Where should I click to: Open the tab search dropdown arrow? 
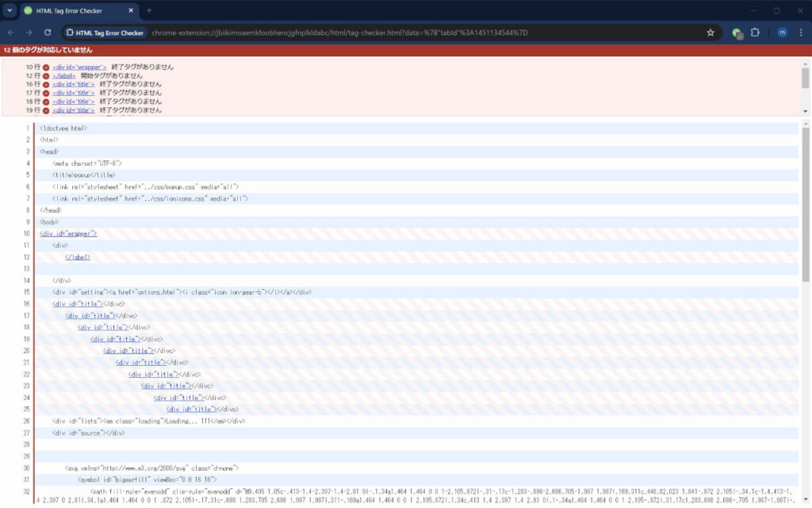[10, 10]
